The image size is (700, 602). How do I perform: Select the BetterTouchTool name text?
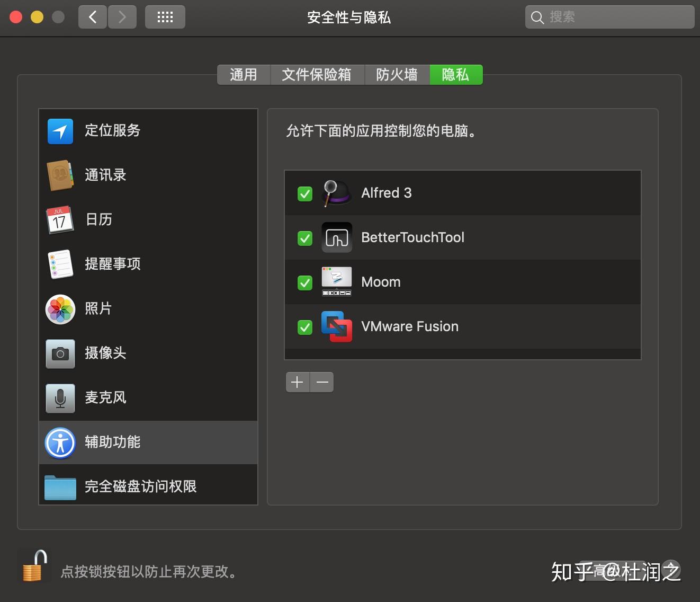[413, 237]
